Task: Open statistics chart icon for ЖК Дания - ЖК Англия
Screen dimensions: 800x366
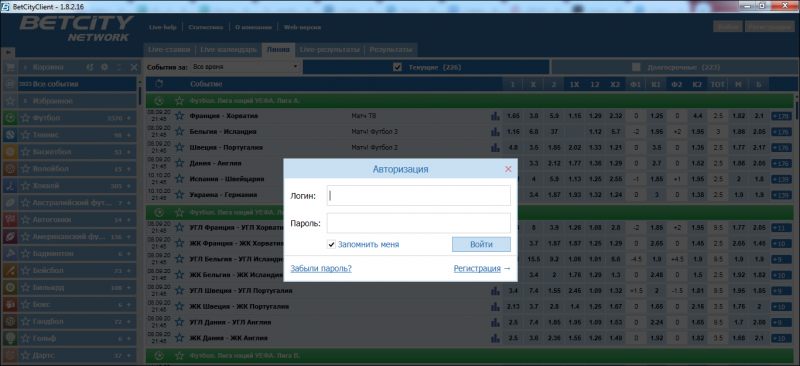Action: pos(495,338)
